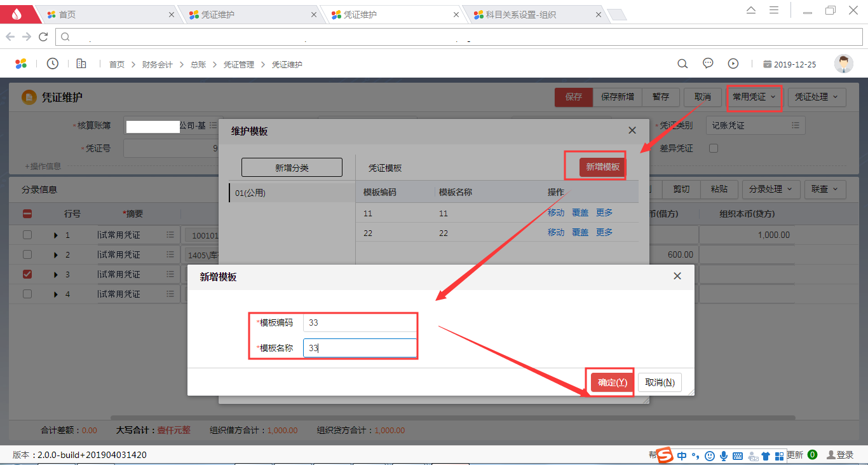868x465 pixels.
Task: Open the user avatar profile icon
Action: pos(843,64)
